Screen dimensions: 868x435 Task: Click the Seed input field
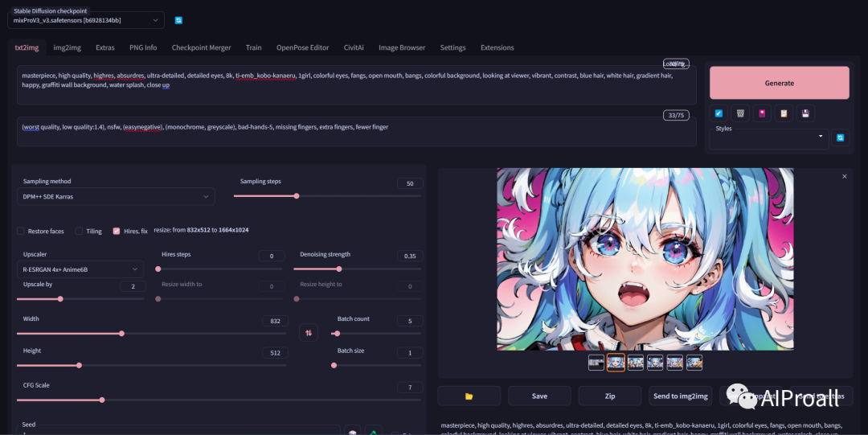178,430
